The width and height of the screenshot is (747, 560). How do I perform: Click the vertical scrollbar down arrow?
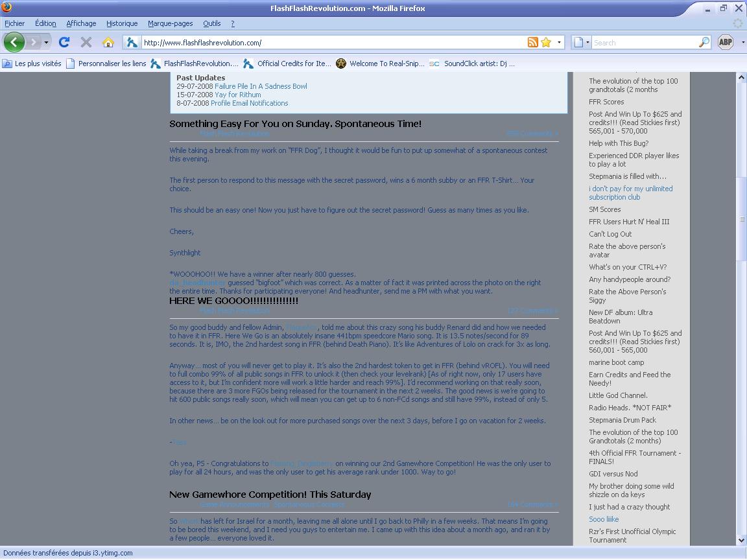pyautogui.click(x=741, y=540)
